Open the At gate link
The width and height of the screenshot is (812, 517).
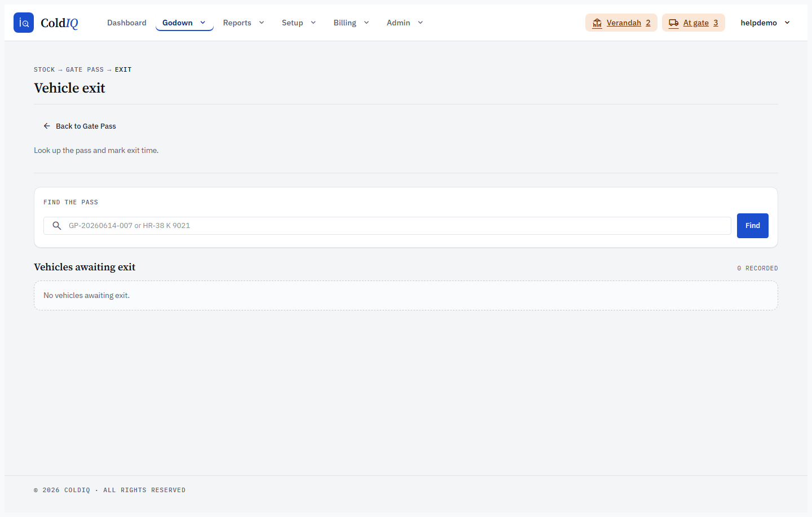694,23
